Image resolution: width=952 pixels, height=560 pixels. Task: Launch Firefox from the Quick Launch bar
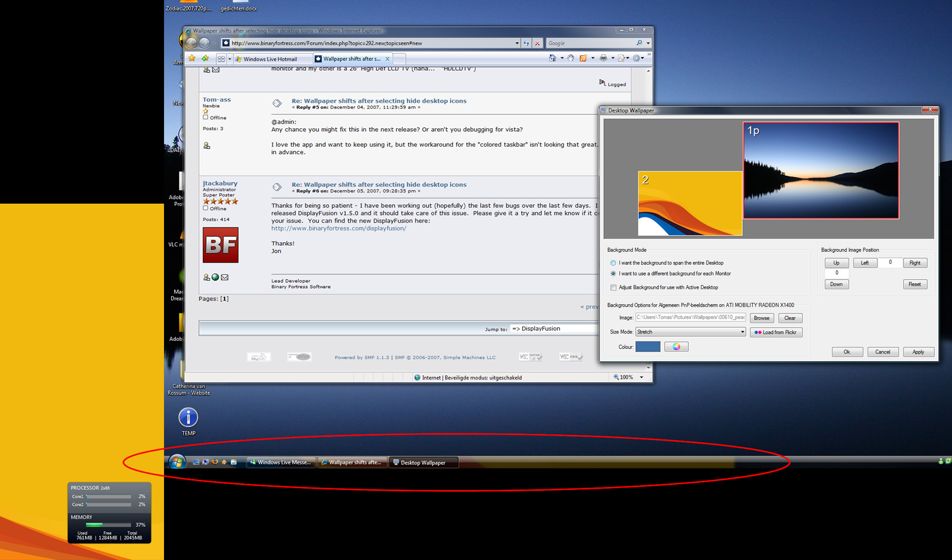click(215, 462)
